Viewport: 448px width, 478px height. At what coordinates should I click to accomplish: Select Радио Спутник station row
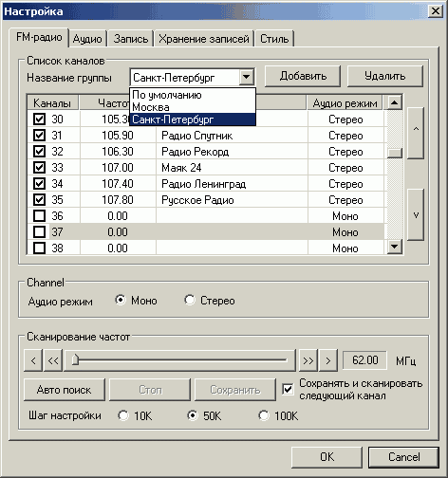206,136
